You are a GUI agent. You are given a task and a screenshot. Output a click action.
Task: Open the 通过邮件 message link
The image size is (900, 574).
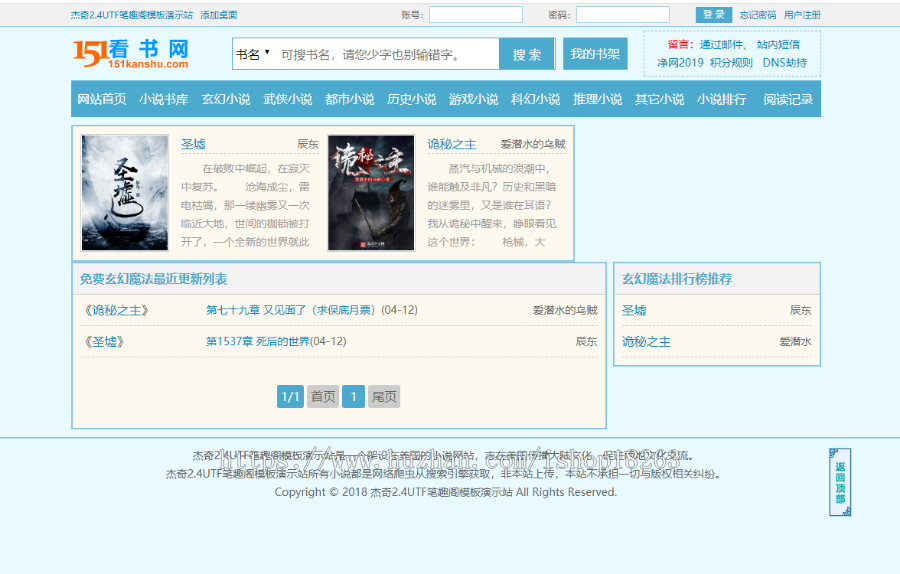(x=721, y=44)
